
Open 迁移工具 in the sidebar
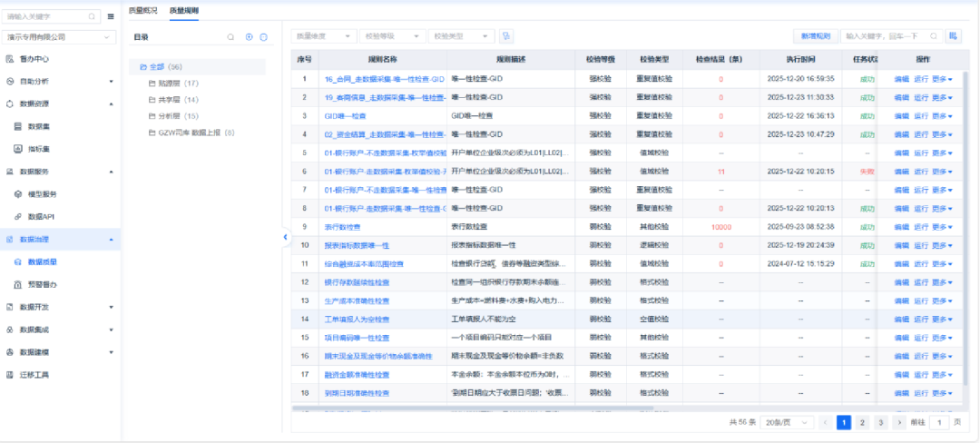(x=34, y=374)
